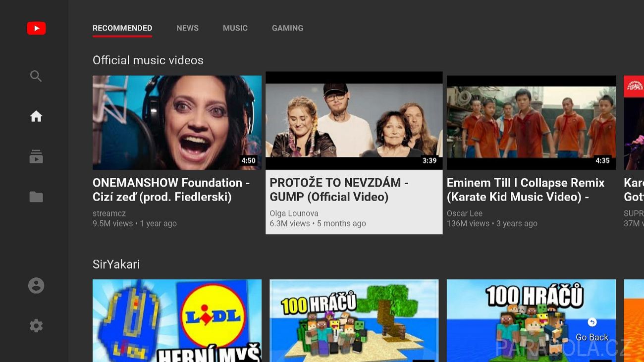The image size is (644, 362).
Task: Click the 4:50 duration badge
Action: click(x=248, y=160)
